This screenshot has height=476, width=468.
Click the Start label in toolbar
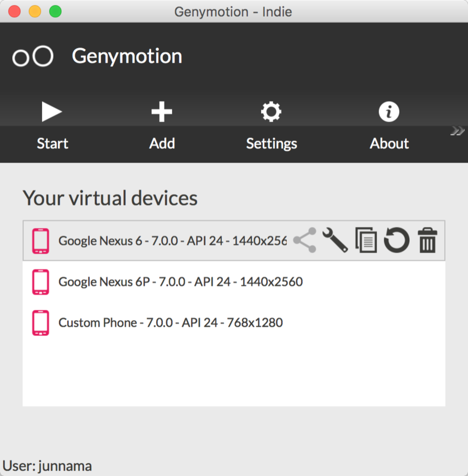[52, 143]
